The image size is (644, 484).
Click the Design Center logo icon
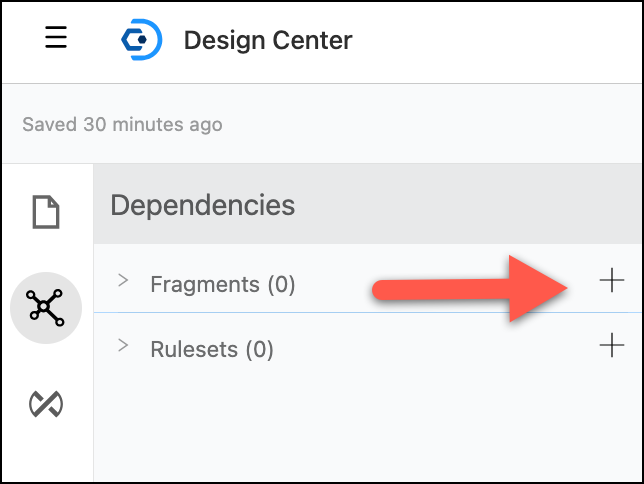141,40
